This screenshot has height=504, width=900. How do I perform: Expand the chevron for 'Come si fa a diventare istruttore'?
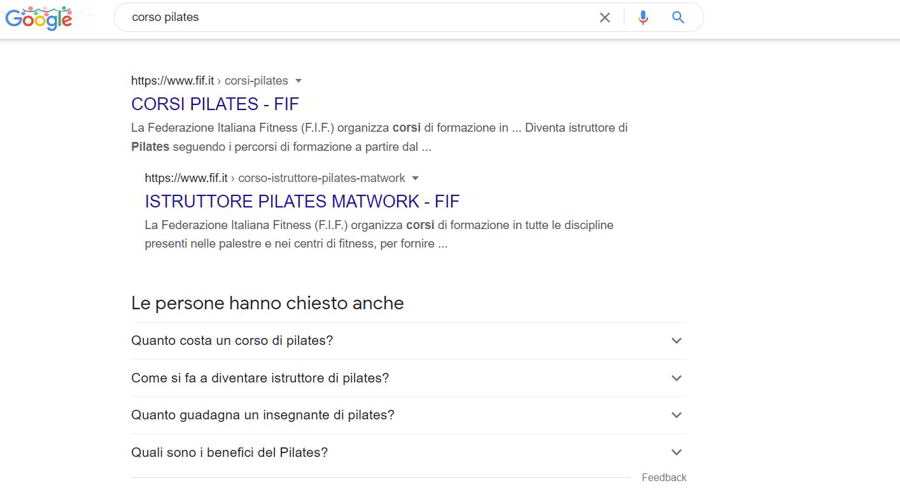click(677, 378)
